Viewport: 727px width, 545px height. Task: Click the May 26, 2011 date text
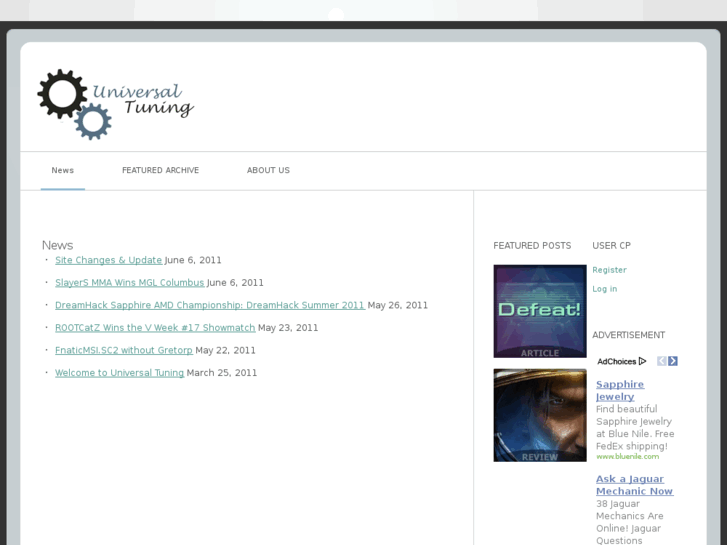pyautogui.click(x=398, y=305)
